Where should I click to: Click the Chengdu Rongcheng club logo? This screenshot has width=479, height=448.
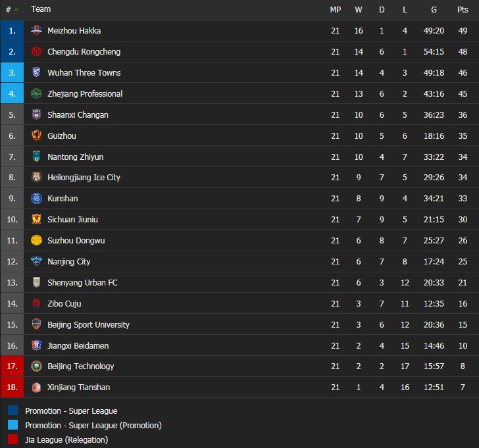[x=36, y=52]
